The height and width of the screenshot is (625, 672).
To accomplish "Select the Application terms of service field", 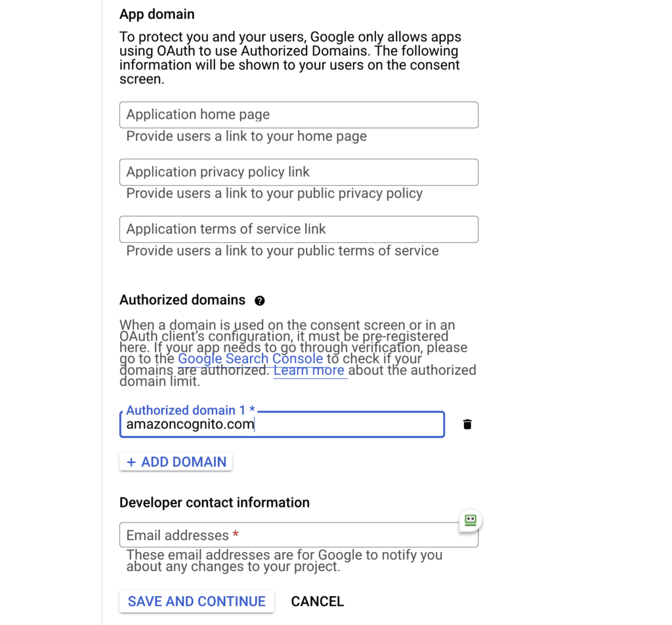I will [x=299, y=229].
